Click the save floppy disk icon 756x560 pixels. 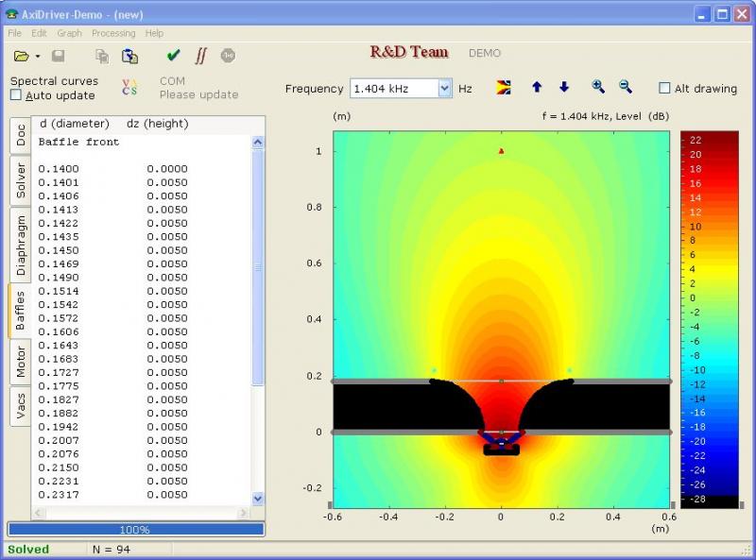pyautogui.click(x=58, y=56)
